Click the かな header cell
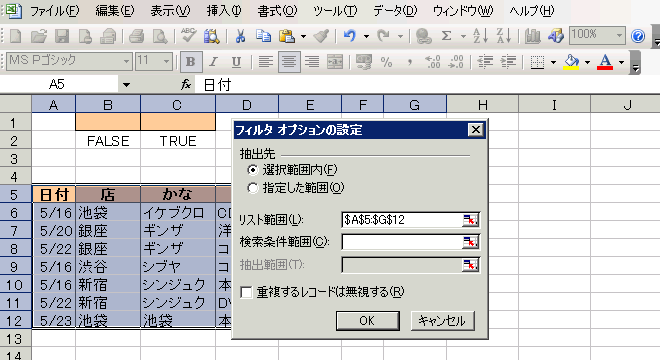660x360 pixels. point(178,194)
